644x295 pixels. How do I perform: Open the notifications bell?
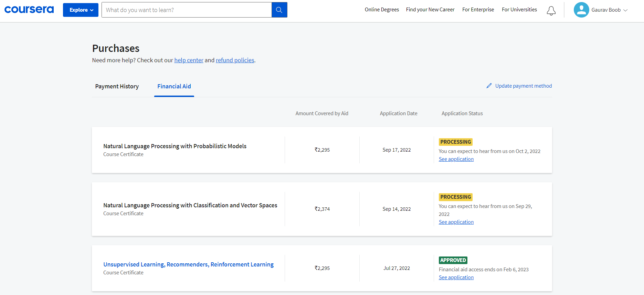pyautogui.click(x=551, y=11)
